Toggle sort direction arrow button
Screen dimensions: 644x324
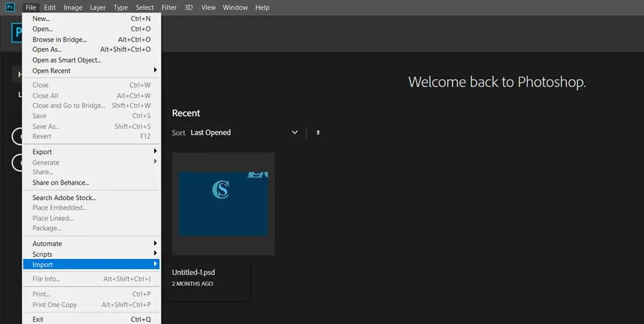(318, 133)
